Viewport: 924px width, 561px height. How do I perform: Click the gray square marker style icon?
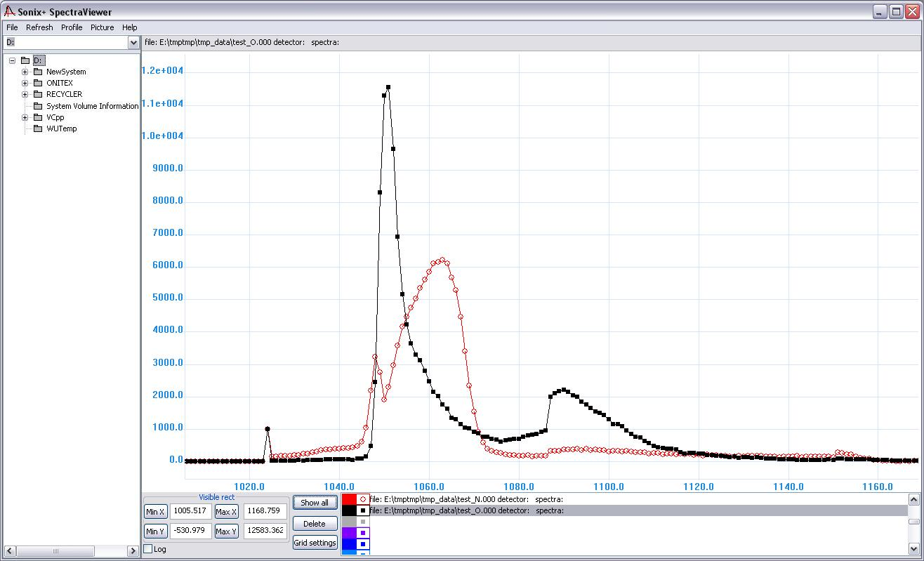362,522
